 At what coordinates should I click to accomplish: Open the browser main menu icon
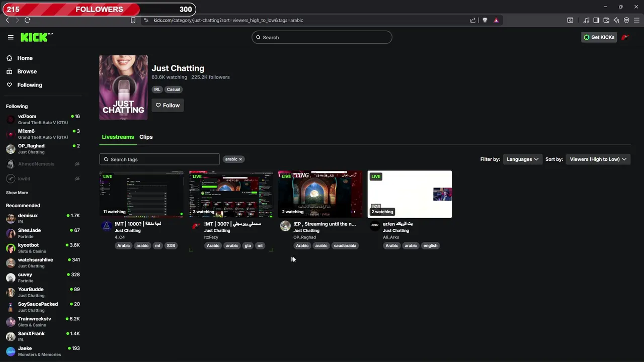(x=637, y=20)
